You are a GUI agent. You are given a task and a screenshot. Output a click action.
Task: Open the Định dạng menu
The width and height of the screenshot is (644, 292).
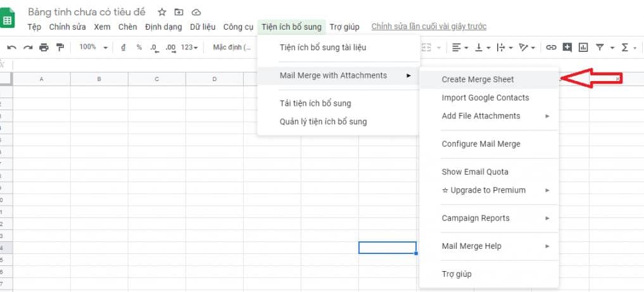pyautogui.click(x=163, y=27)
